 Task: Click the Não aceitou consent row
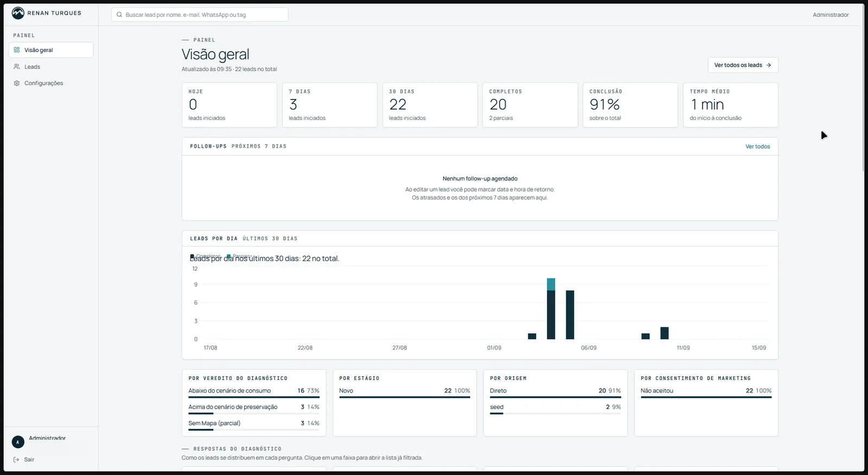click(706, 392)
